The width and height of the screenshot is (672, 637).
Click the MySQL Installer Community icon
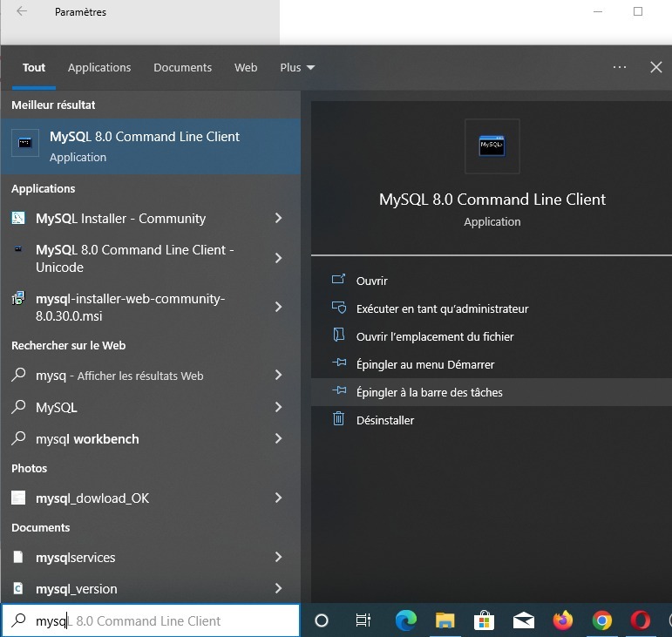tap(18, 218)
